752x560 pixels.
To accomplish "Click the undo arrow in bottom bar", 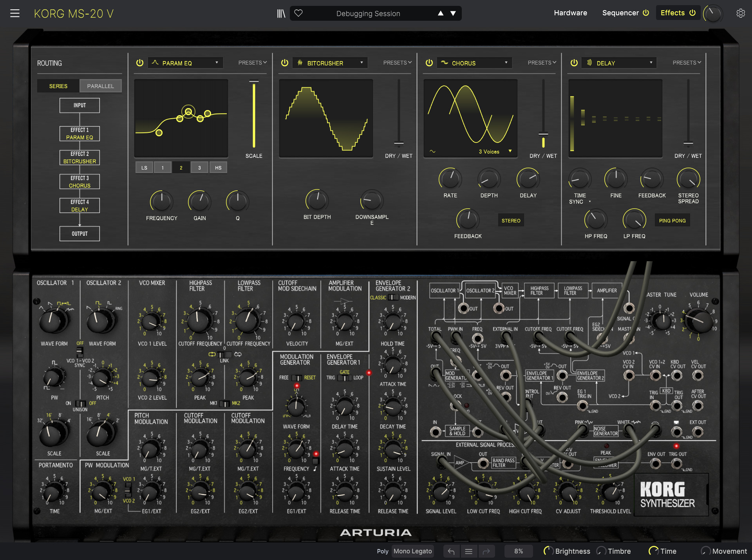I will coord(451,551).
